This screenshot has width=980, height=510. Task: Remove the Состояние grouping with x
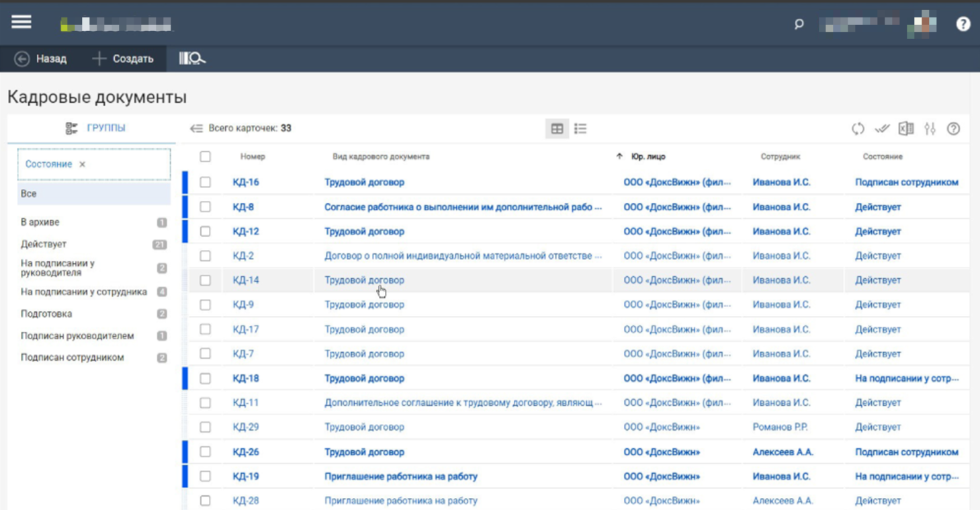click(82, 165)
